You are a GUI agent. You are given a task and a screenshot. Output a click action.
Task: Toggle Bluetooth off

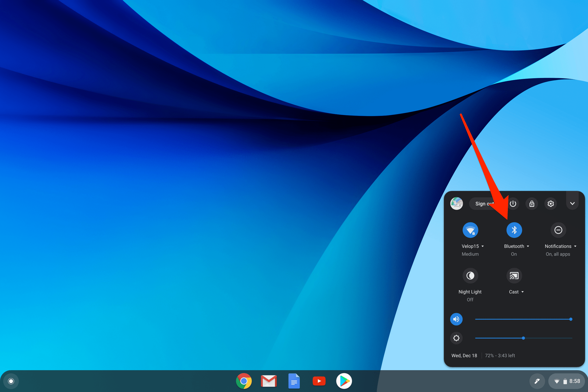514,230
